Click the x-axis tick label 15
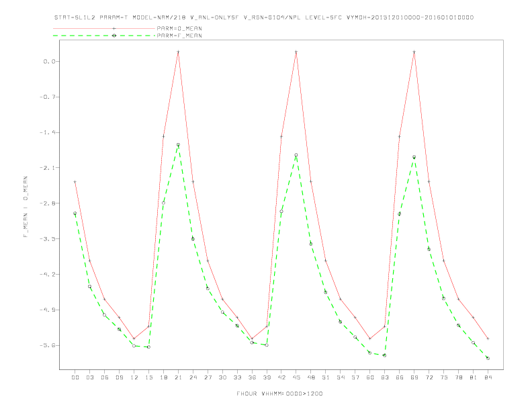Image resolution: width=532 pixels, height=411 pixels. point(148,377)
